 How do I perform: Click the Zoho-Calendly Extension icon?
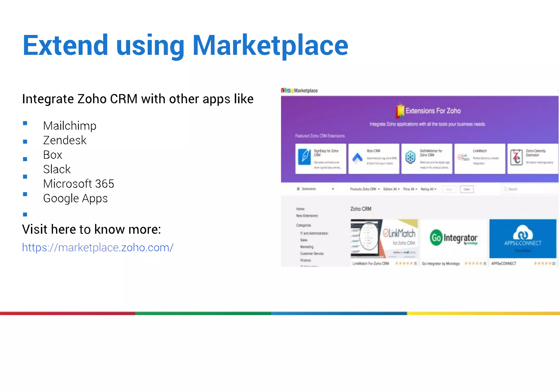pos(516,157)
